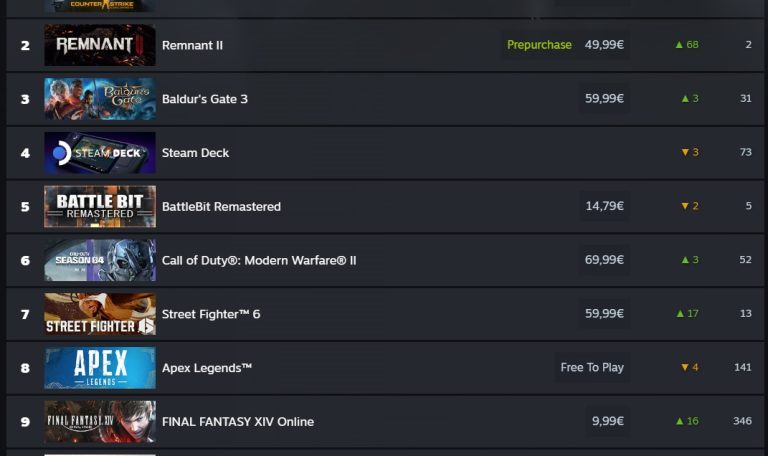This screenshot has height=456, width=768.
Task: Click the 69,99€ Call of Duty price
Action: [x=604, y=260]
